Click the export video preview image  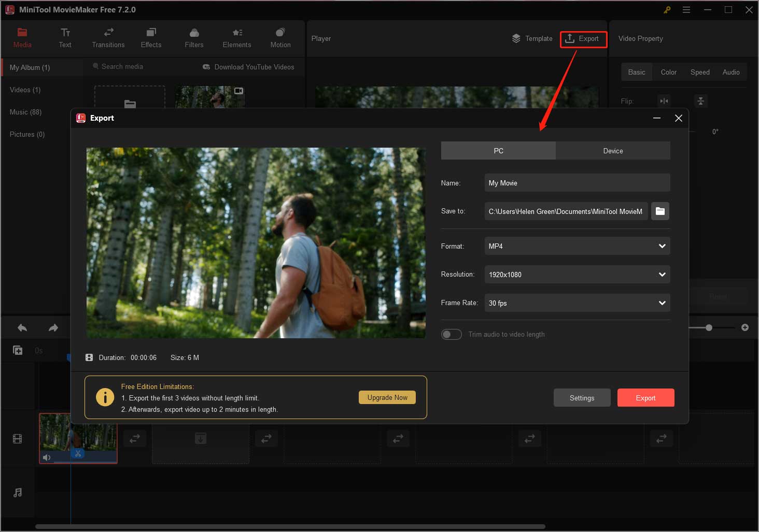pyautogui.click(x=256, y=243)
